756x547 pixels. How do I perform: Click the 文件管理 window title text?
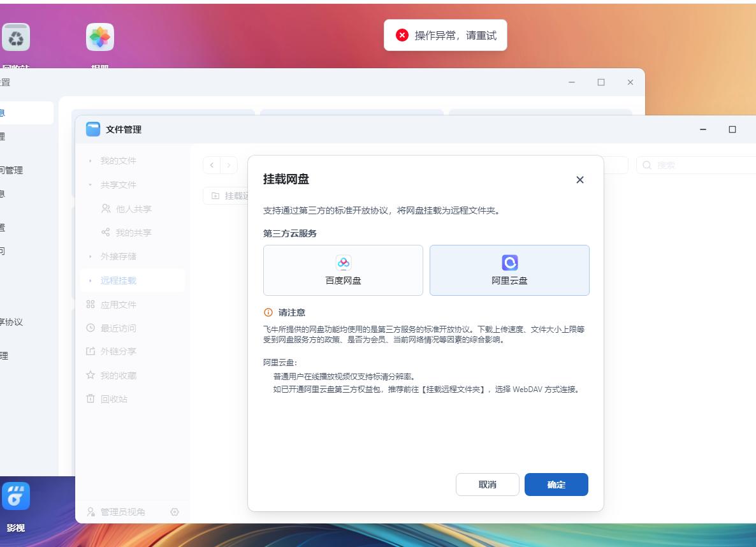[x=124, y=129]
